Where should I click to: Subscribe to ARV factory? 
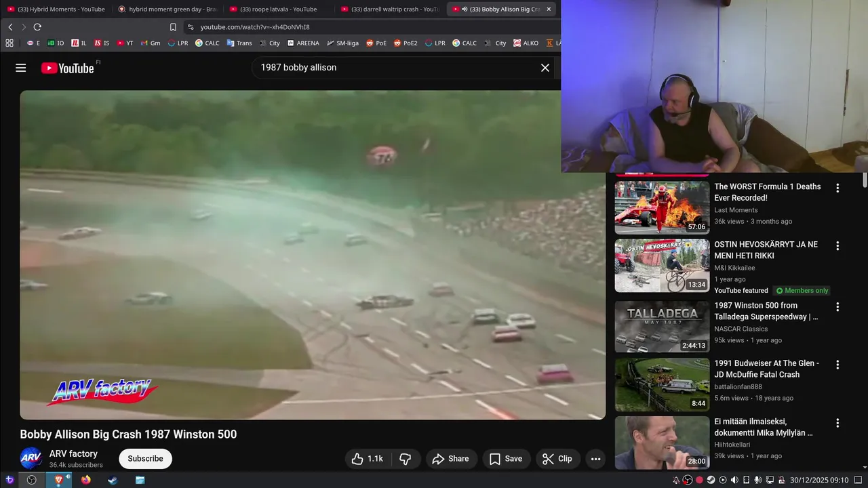point(145,459)
